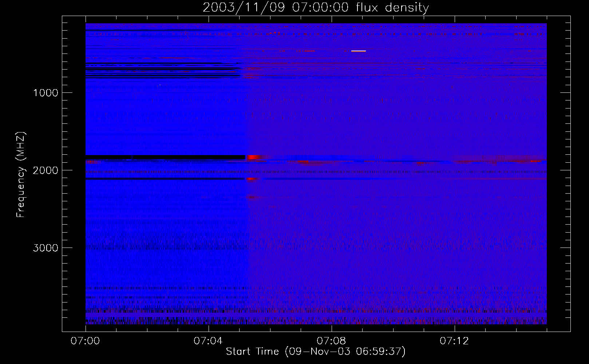Click the red burst near 2100 MHz
589x364 pixels.
coord(252,179)
